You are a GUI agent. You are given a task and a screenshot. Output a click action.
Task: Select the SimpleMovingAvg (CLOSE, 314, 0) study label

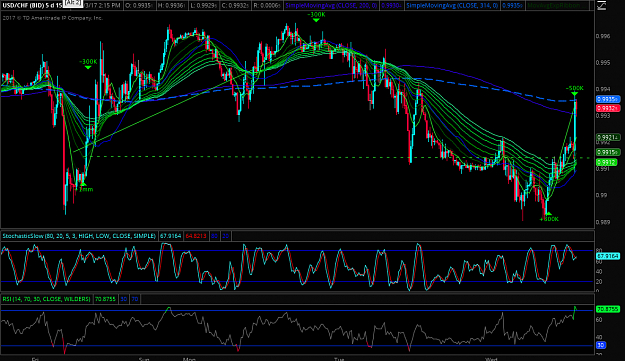[x=452, y=6]
